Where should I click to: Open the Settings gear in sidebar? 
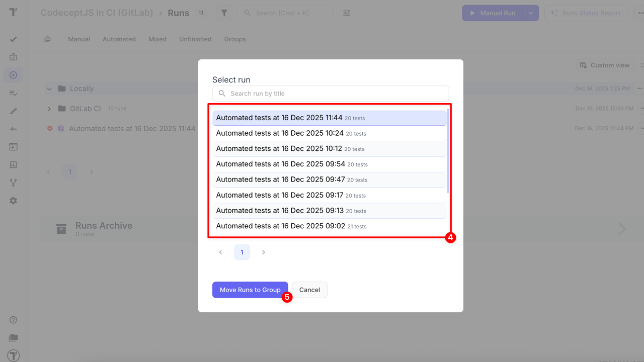[x=14, y=201]
